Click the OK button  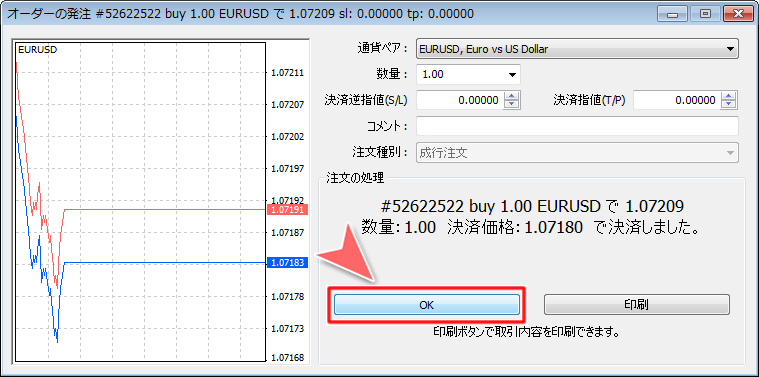[426, 305]
